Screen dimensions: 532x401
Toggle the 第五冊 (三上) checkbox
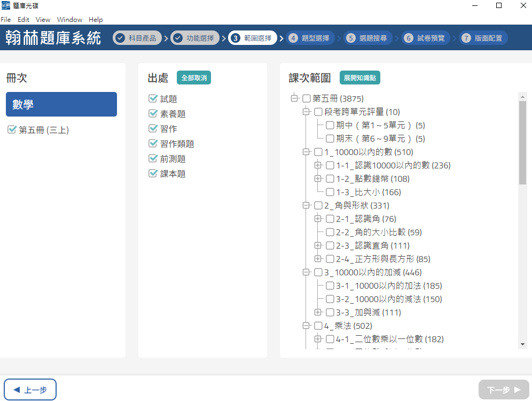pyautogui.click(x=12, y=130)
